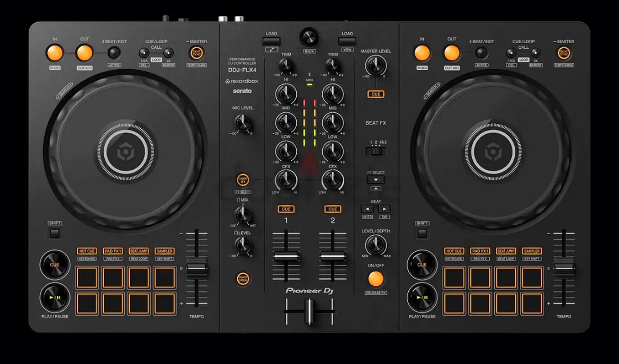
Task: Toggle the Beat FX ON/OFF button
Action: [x=376, y=279]
